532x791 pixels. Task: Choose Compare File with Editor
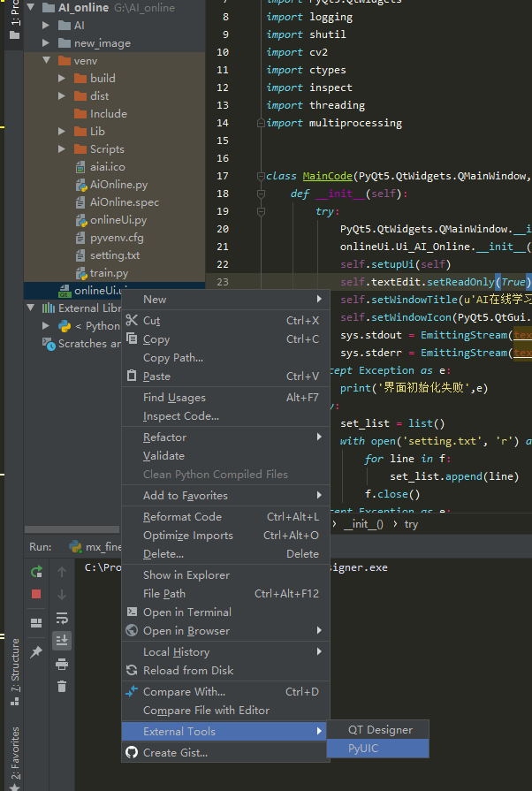(225, 711)
